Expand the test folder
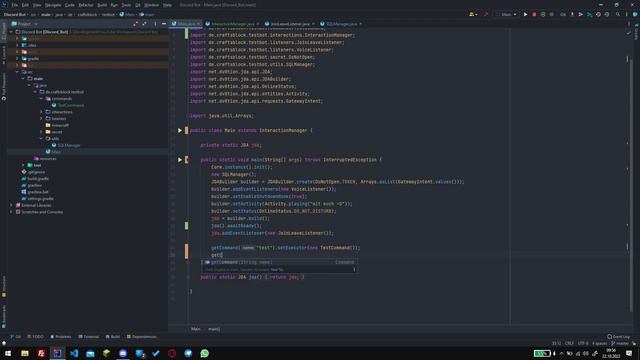640x360 pixels. tap(23, 165)
